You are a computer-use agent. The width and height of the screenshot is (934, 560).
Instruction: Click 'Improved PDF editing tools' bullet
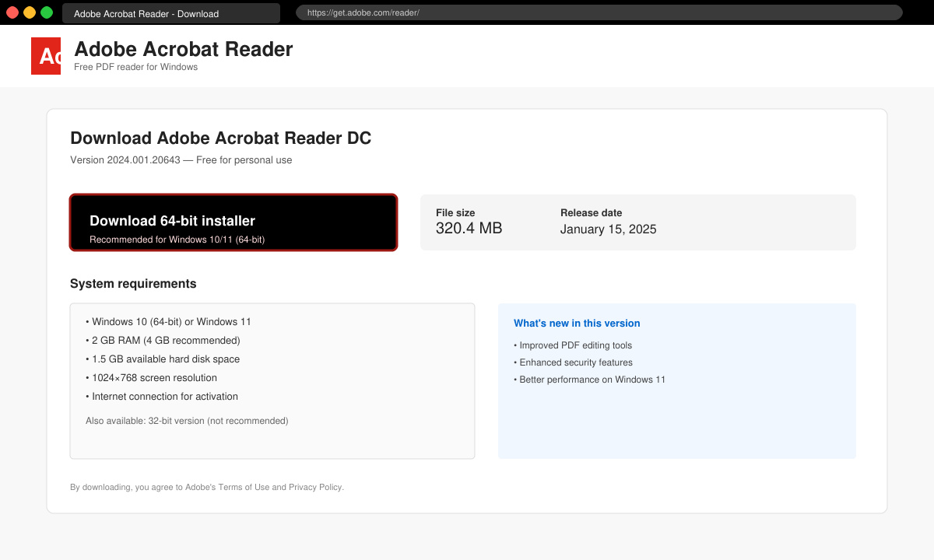(573, 345)
